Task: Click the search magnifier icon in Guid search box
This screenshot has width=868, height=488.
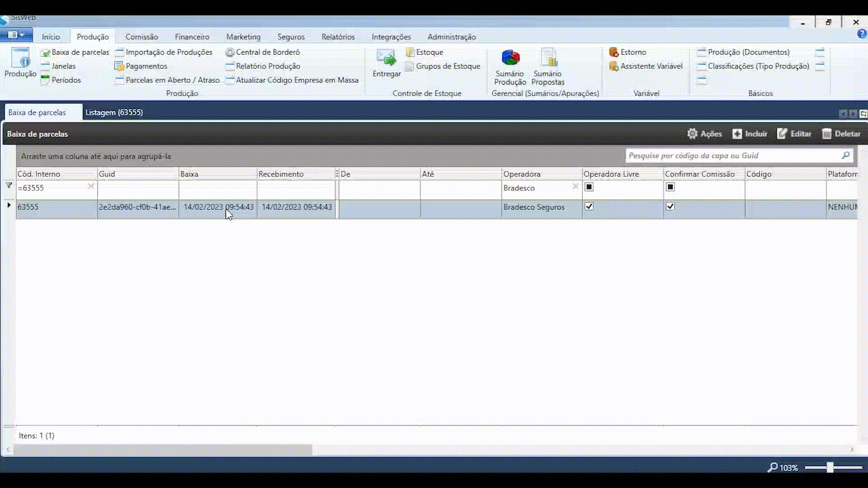Action: pyautogui.click(x=845, y=155)
